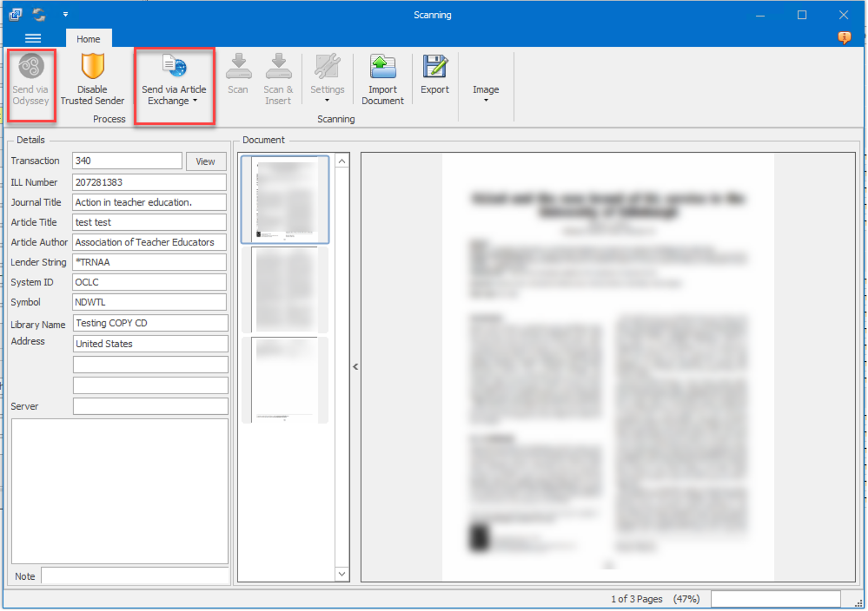Viewport: 868px width, 611px height.
Task: Collapse the thumbnail panel with the arrow
Action: click(x=355, y=367)
